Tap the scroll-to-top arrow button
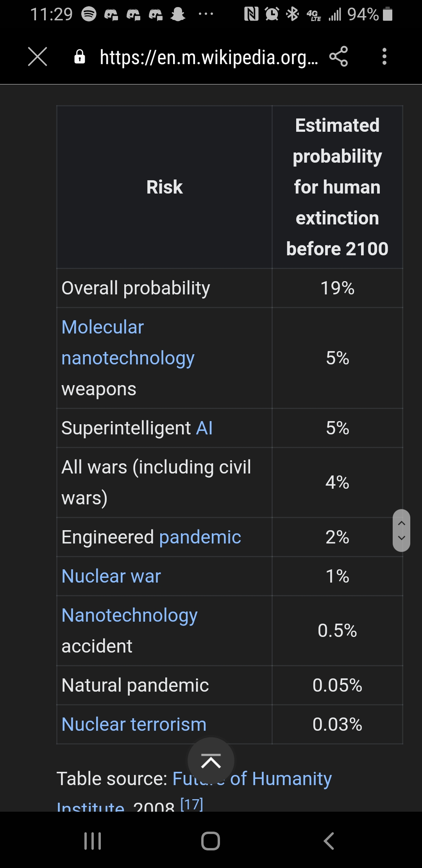This screenshot has height=868, width=422. (x=211, y=761)
